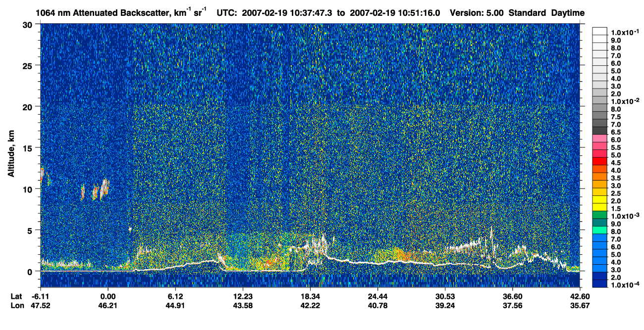Click latitude value 0.00
Viewport: 644px width, 330px height.
(x=107, y=296)
